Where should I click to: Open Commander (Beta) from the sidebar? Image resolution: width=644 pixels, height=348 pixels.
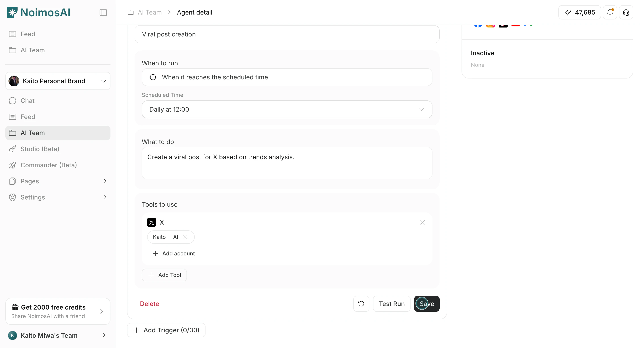[x=49, y=165]
